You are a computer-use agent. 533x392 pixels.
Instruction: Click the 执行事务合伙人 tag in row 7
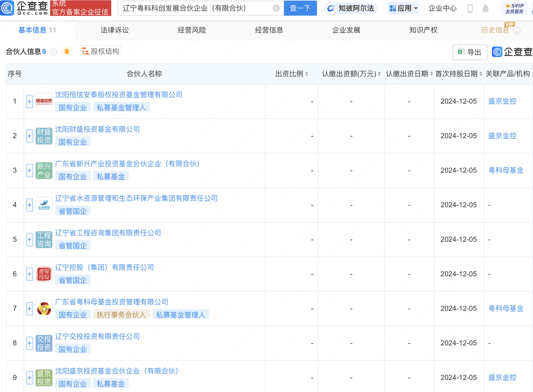point(121,315)
